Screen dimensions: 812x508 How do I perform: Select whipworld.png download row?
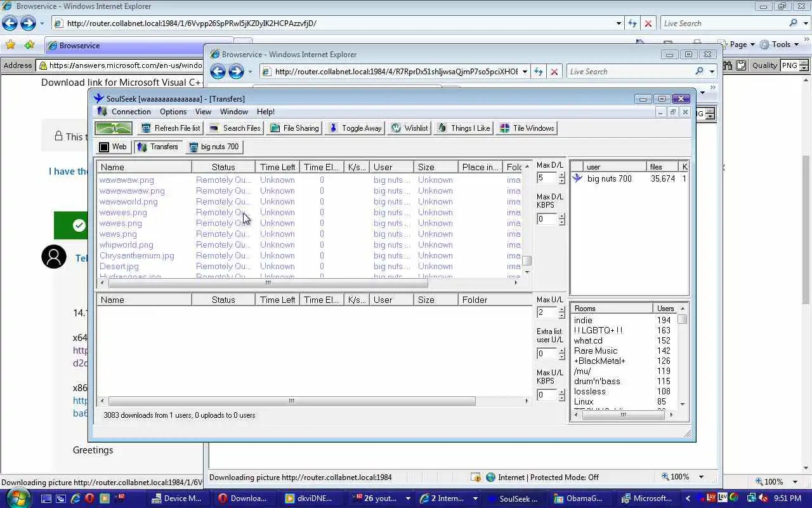[x=126, y=244]
